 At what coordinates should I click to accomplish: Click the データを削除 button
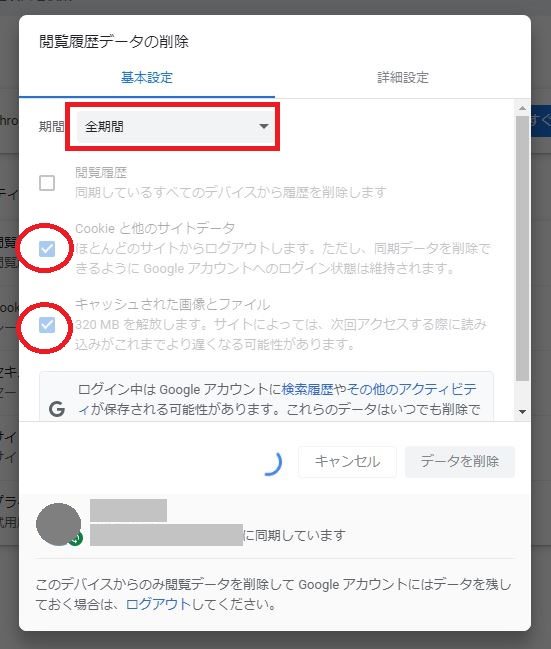(460, 462)
